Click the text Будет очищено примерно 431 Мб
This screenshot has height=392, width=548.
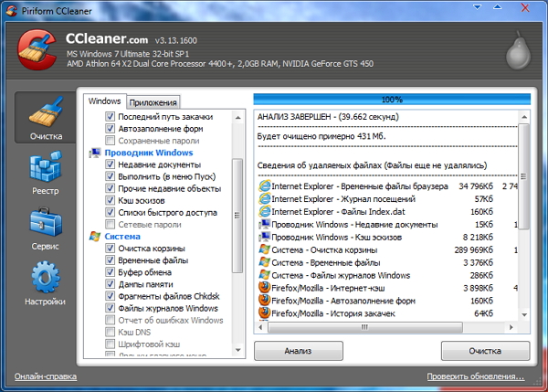(x=321, y=136)
